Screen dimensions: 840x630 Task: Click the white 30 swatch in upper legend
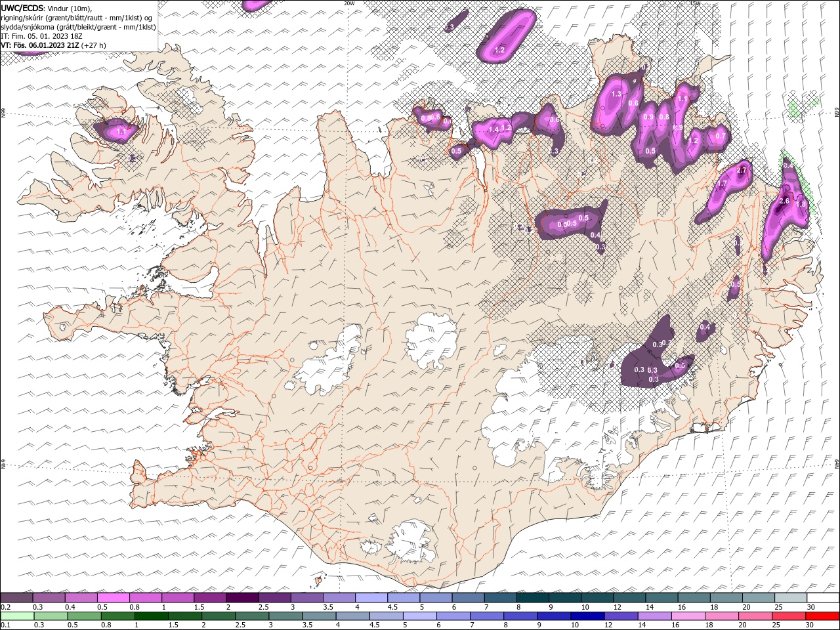[x=823, y=598]
